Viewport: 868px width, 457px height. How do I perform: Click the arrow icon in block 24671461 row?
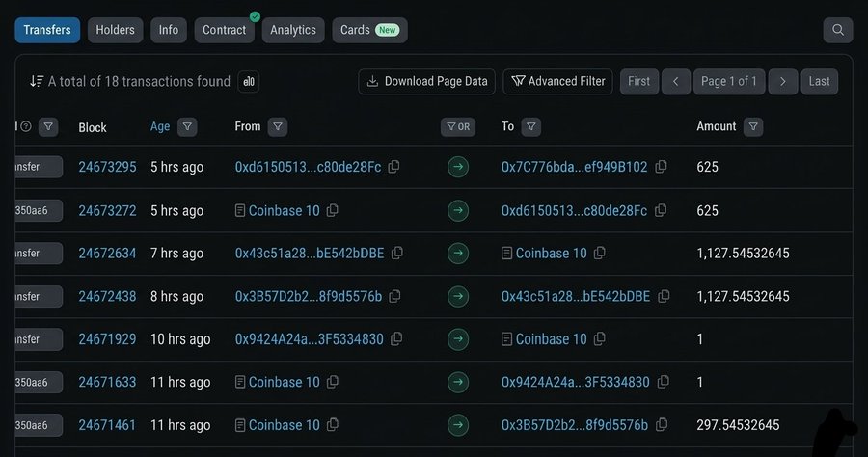458,425
